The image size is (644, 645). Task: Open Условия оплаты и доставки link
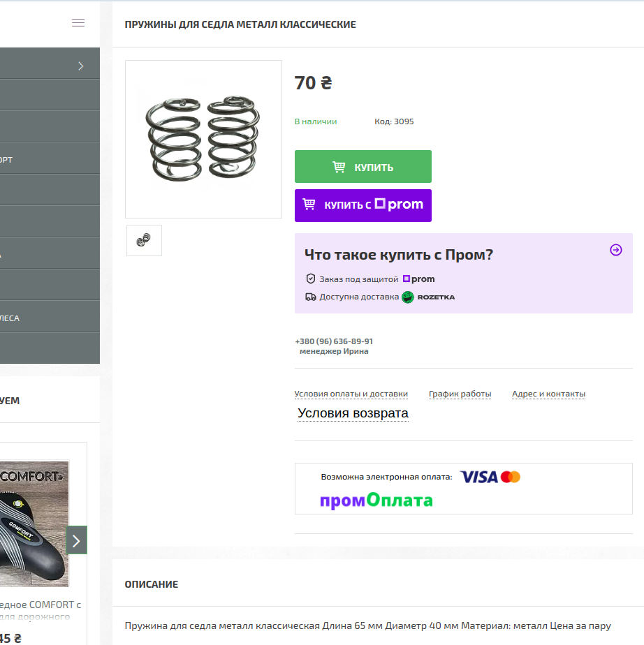click(x=351, y=394)
